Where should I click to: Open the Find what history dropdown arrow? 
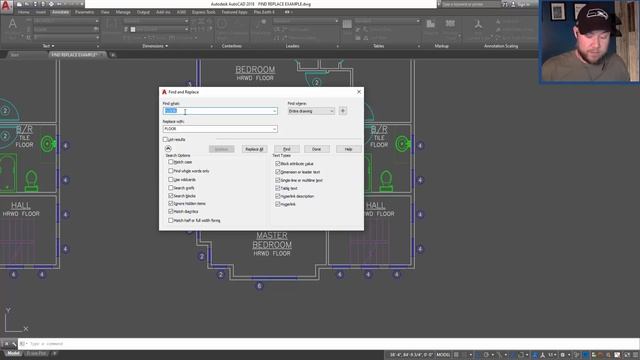pos(274,111)
